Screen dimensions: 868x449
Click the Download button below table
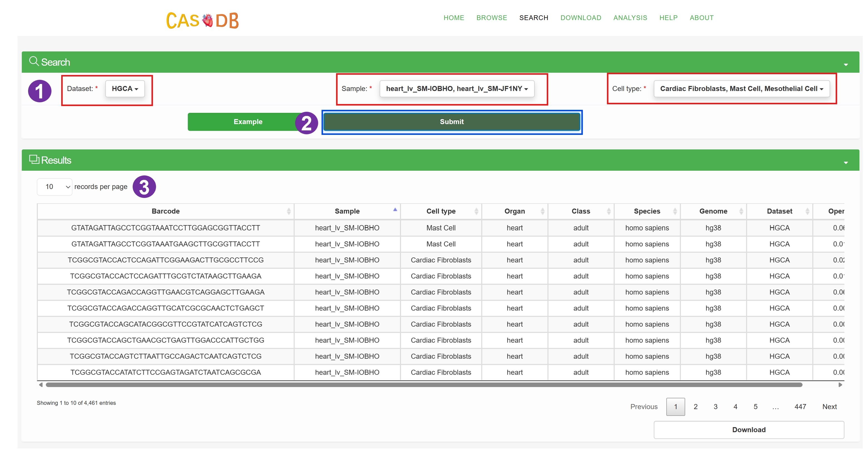pyautogui.click(x=748, y=430)
